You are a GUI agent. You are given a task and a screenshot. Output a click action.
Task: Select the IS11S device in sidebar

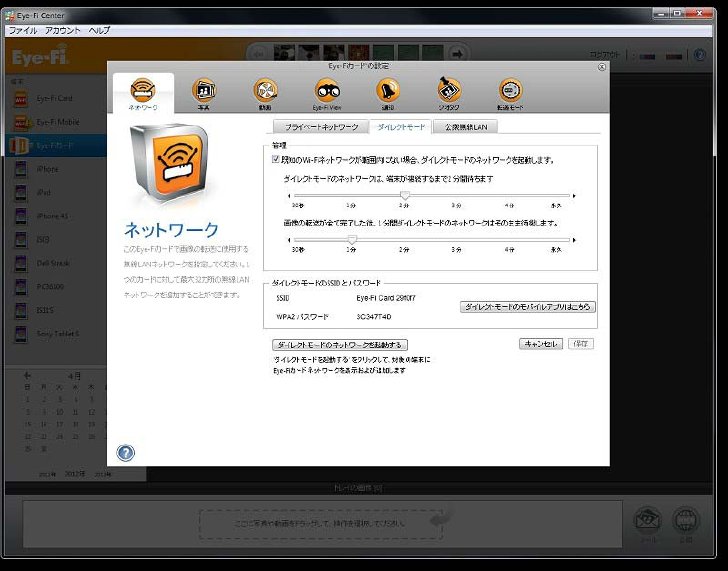[x=56, y=310]
